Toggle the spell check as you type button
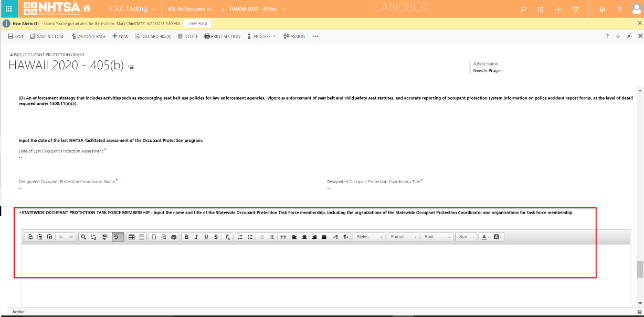 (x=118, y=237)
